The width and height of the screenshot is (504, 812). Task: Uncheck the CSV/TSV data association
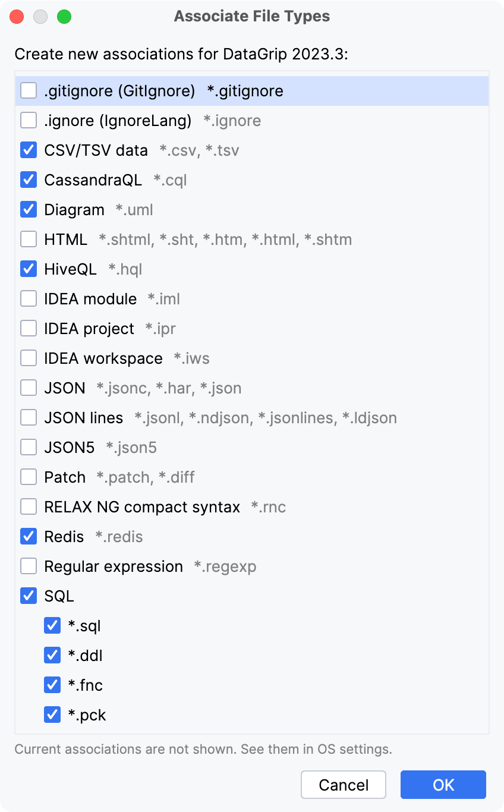[28, 150]
